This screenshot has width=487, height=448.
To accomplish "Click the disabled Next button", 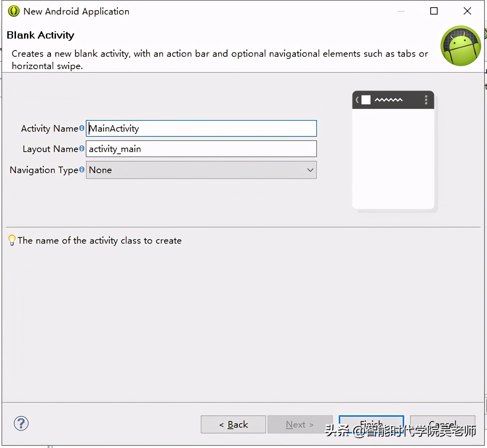I will coord(300,424).
